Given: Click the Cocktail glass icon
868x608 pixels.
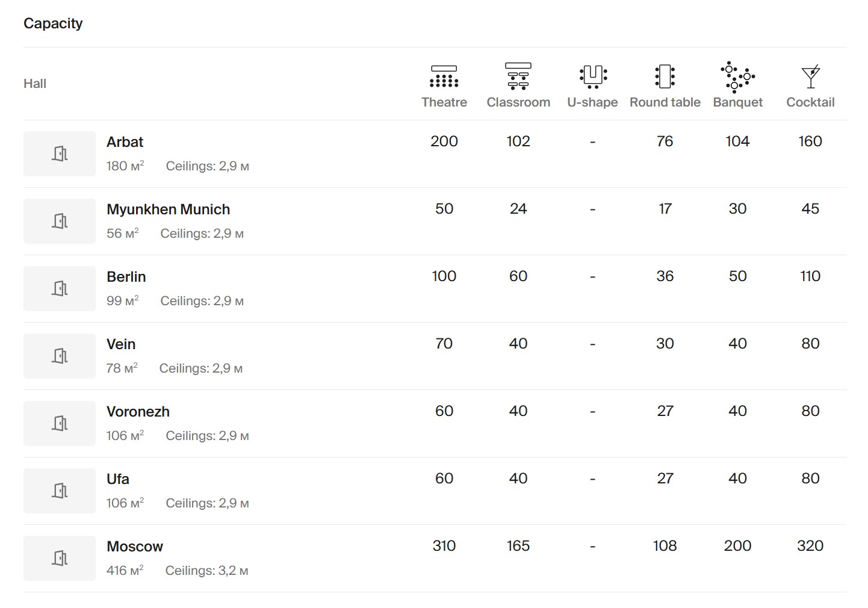Looking at the screenshot, I should pyautogui.click(x=810, y=76).
